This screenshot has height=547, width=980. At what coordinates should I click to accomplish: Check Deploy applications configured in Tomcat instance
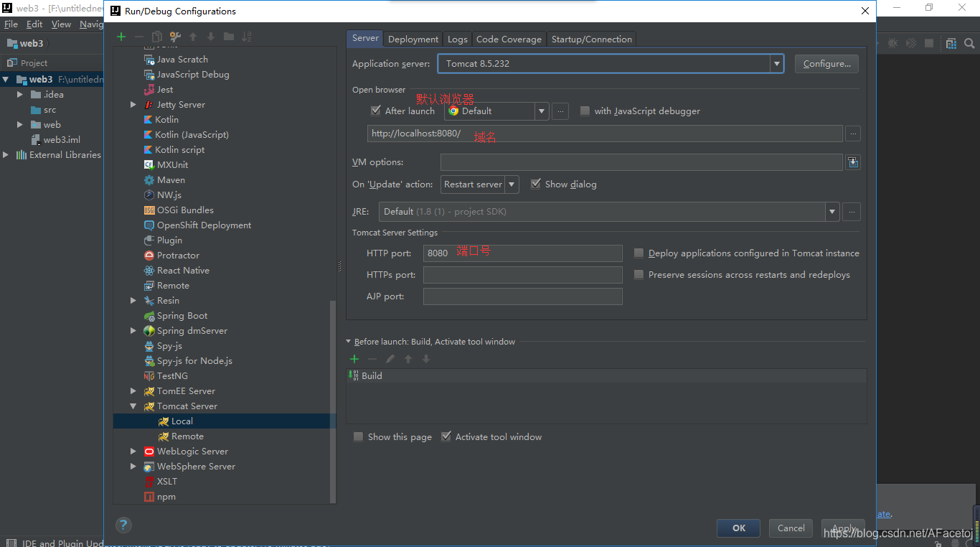639,253
